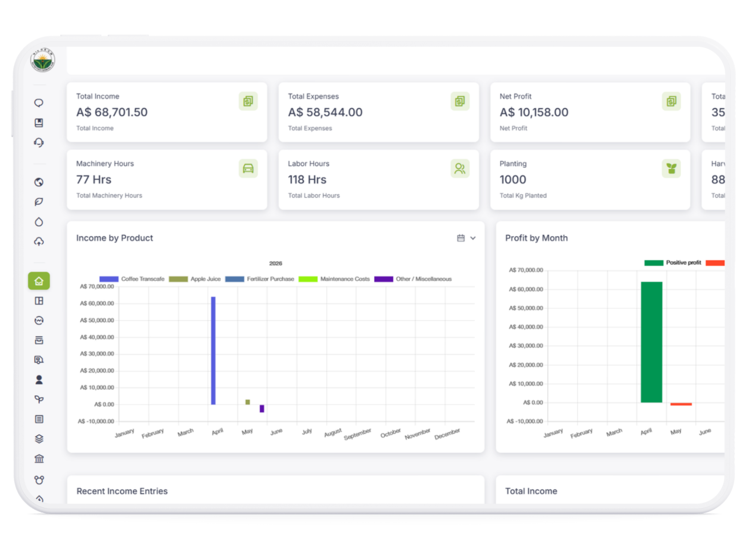Open the user profile sidebar icon

pos(39,380)
